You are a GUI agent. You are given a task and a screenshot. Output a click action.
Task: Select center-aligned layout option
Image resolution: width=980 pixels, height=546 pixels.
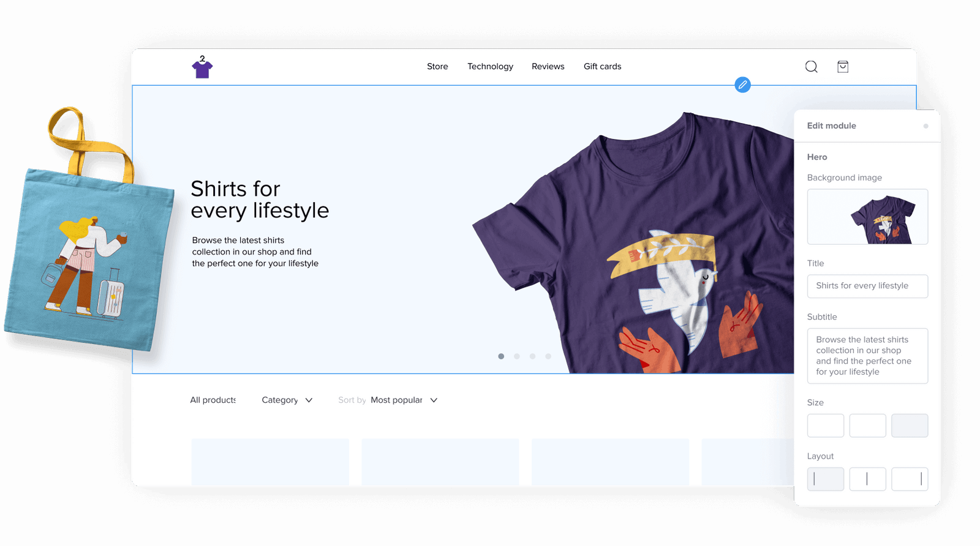coord(867,479)
